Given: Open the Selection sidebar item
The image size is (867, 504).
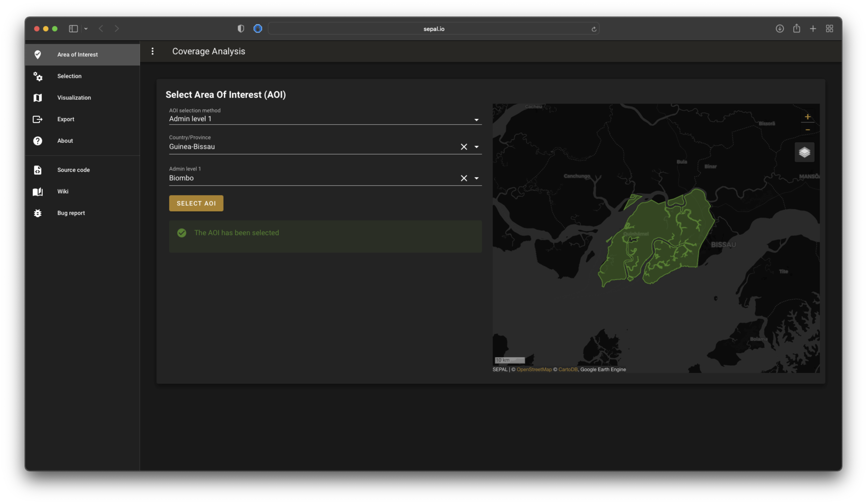Looking at the screenshot, I should pos(69,76).
